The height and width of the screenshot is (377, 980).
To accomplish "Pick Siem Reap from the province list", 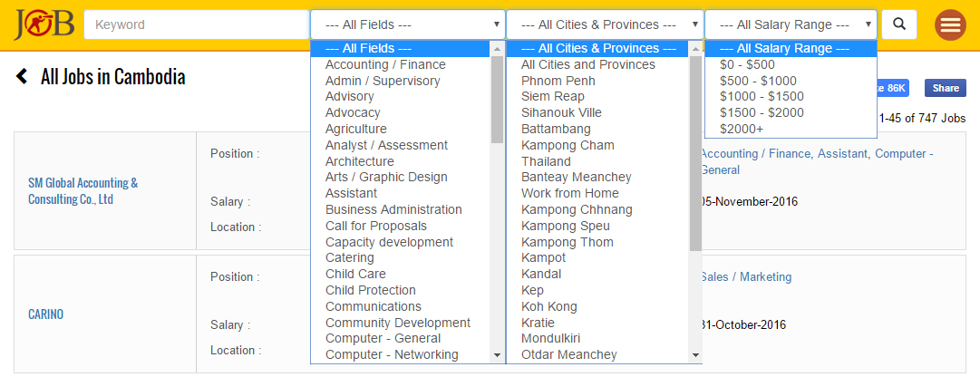I will pyautogui.click(x=553, y=96).
